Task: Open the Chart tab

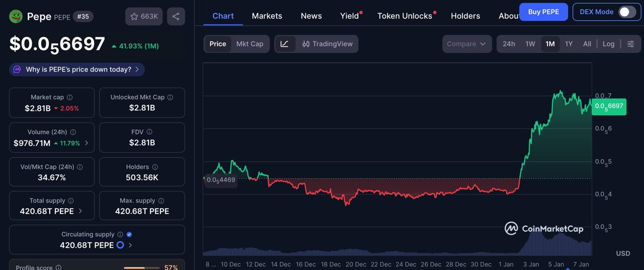Action: pyautogui.click(x=223, y=16)
